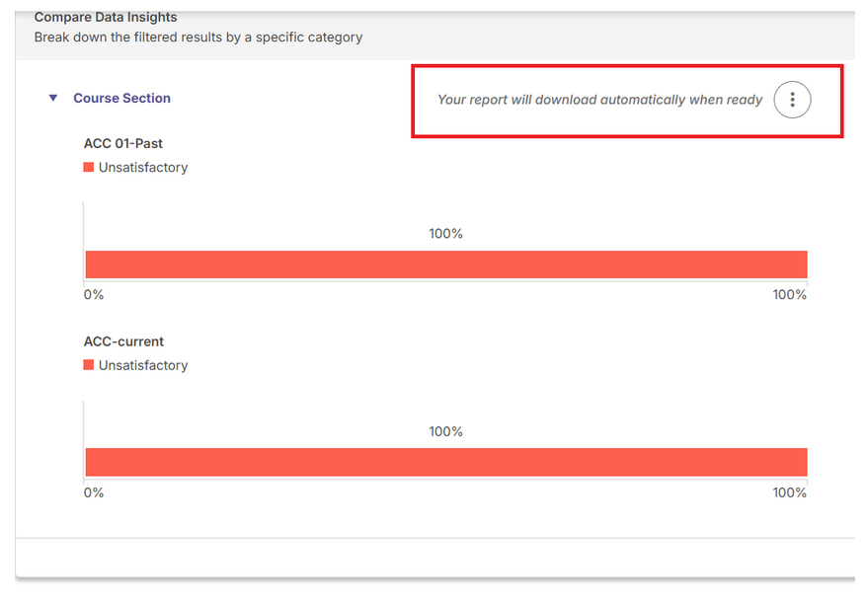The width and height of the screenshot is (868, 604).
Task: Click the red Unsatisfactory swatch under ACC 01-Past
Action: pos(88,167)
